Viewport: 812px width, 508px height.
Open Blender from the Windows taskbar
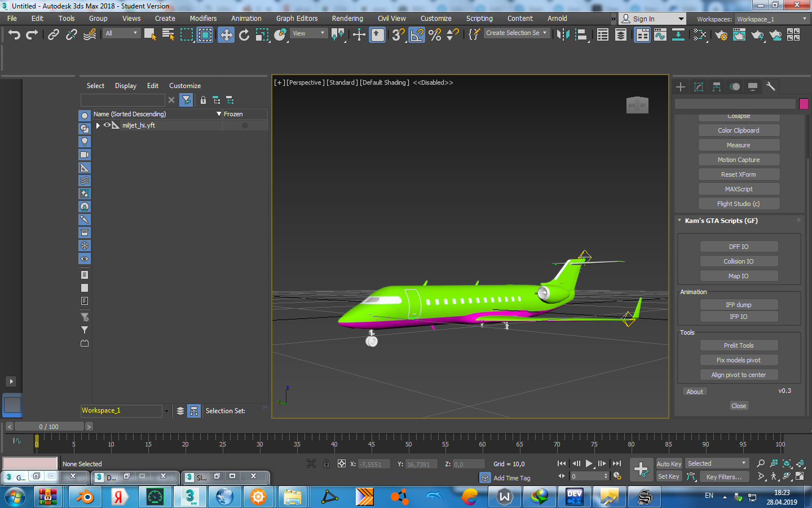tap(86, 497)
